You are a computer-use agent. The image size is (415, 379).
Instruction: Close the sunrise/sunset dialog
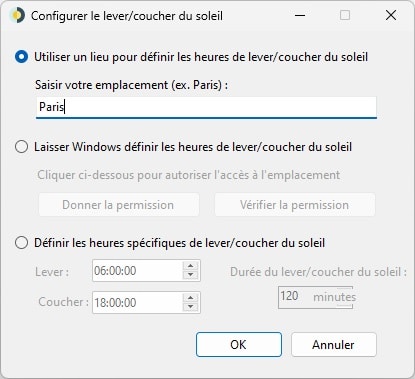click(x=391, y=15)
